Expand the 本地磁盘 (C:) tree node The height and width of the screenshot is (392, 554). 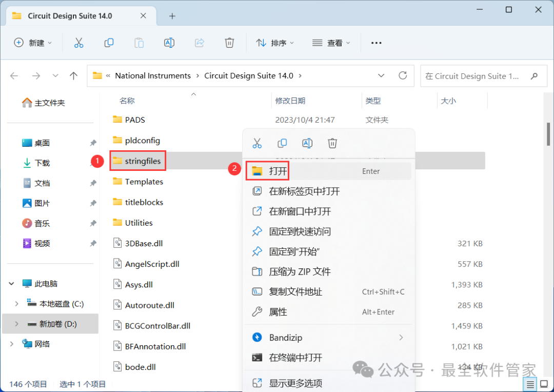click(17, 304)
